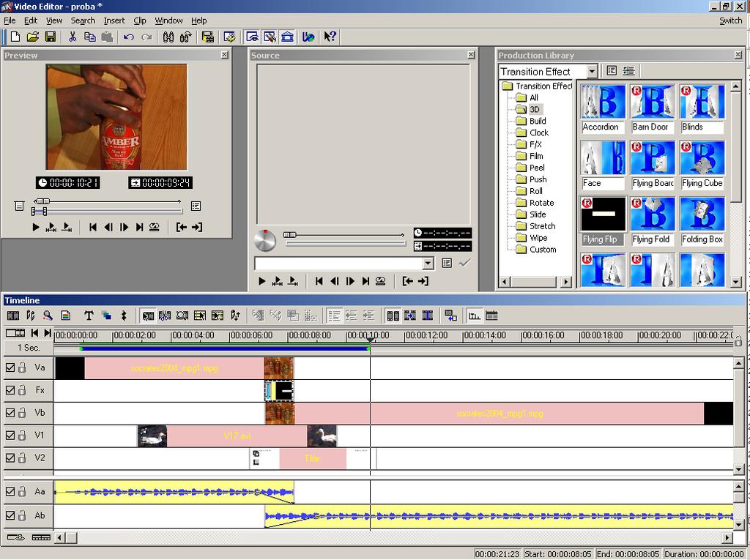Image resolution: width=750 pixels, height=560 pixels.
Task: Select the Title clip on V2 track
Action: click(312, 458)
